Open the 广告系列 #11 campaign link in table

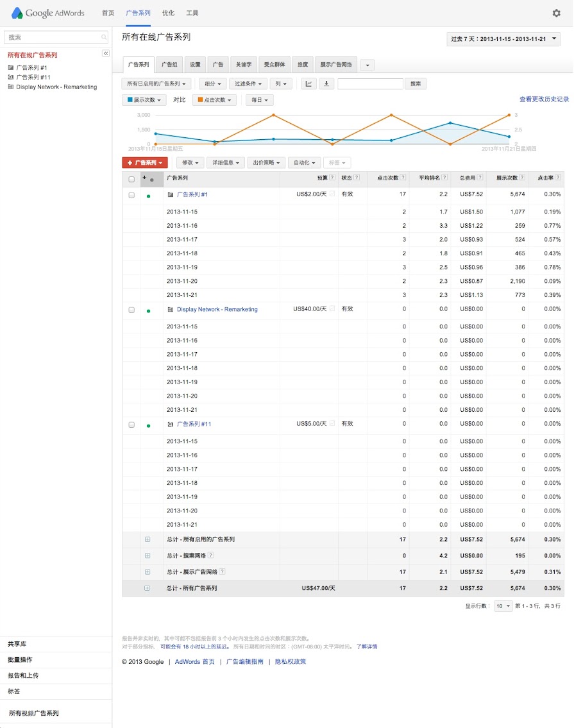[194, 424]
